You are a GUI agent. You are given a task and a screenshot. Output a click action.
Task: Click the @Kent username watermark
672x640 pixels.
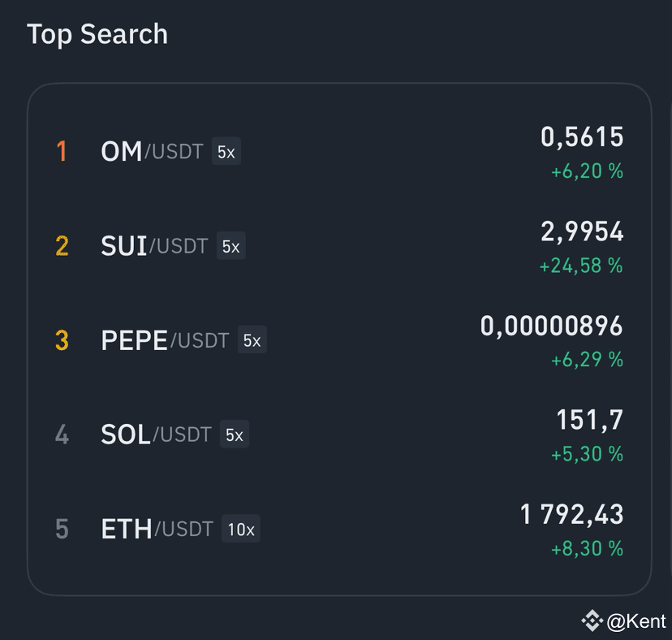tap(636, 621)
